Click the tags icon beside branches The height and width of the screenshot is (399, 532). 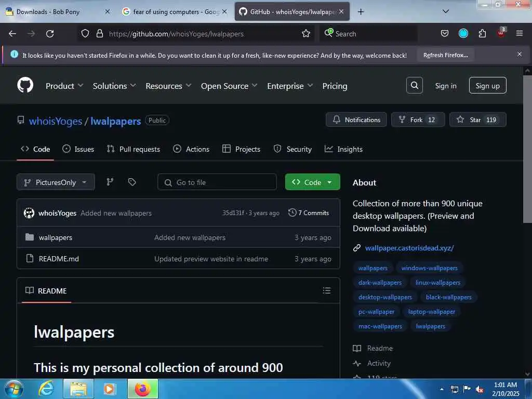click(x=132, y=182)
